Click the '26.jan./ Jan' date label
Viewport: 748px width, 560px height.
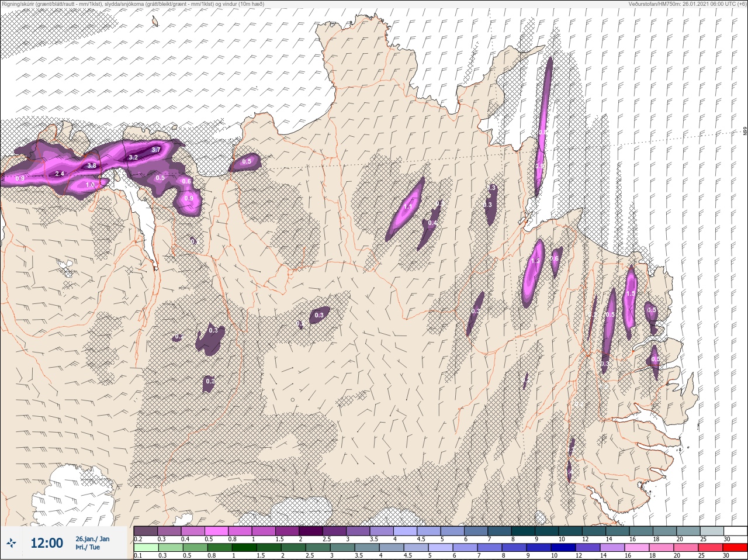[92, 539]
